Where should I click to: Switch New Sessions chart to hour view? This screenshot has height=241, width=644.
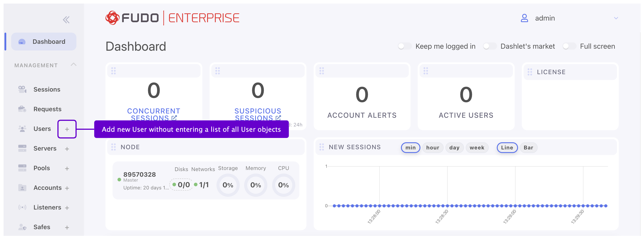(x=433, y=147)
